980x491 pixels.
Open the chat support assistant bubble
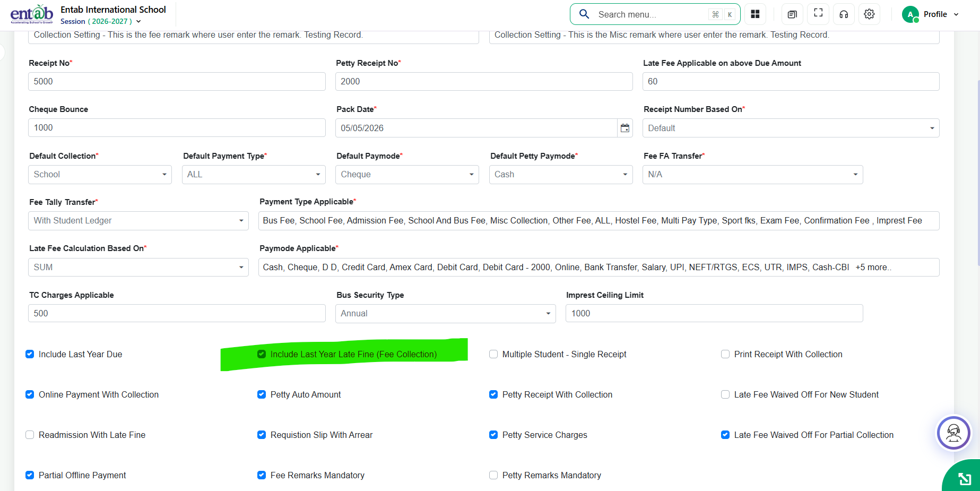[953, 433]
